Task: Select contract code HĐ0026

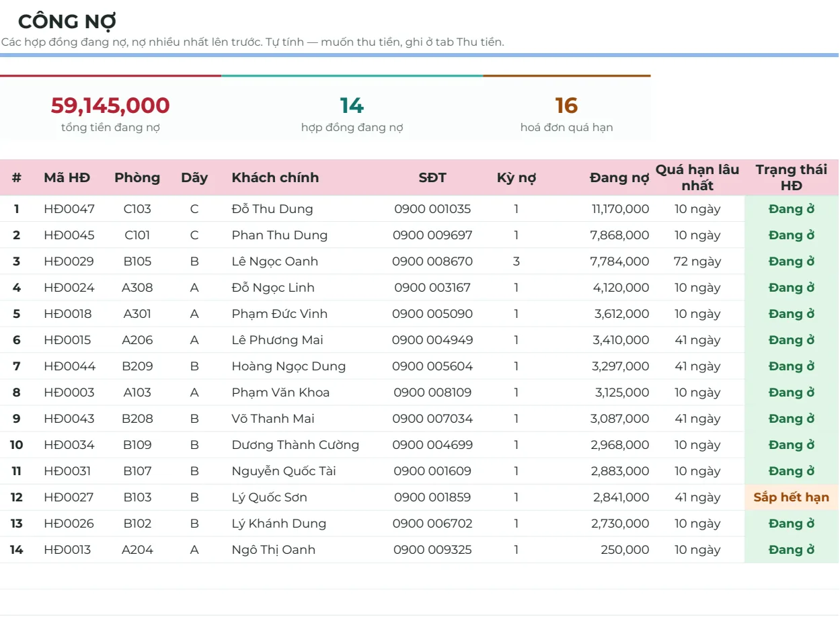Action: point(69,524)
